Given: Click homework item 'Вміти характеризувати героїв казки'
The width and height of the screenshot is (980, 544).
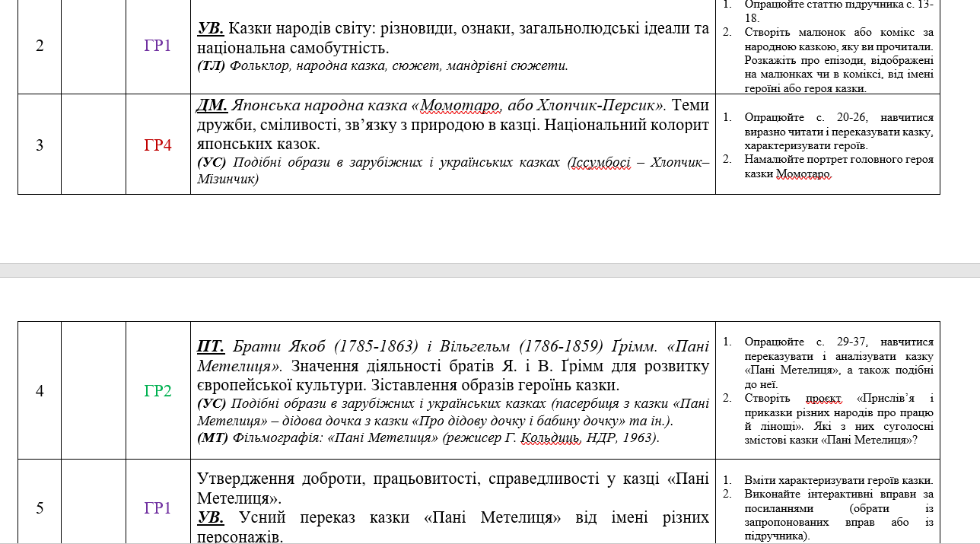Looking at the screenshot, I should (839, 481).
